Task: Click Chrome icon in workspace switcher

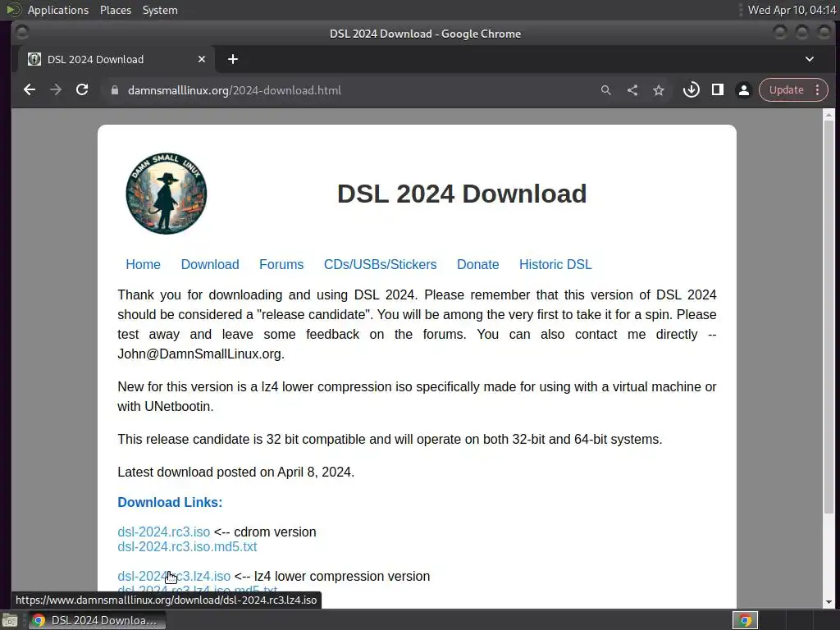Action: tap(745, 620)
